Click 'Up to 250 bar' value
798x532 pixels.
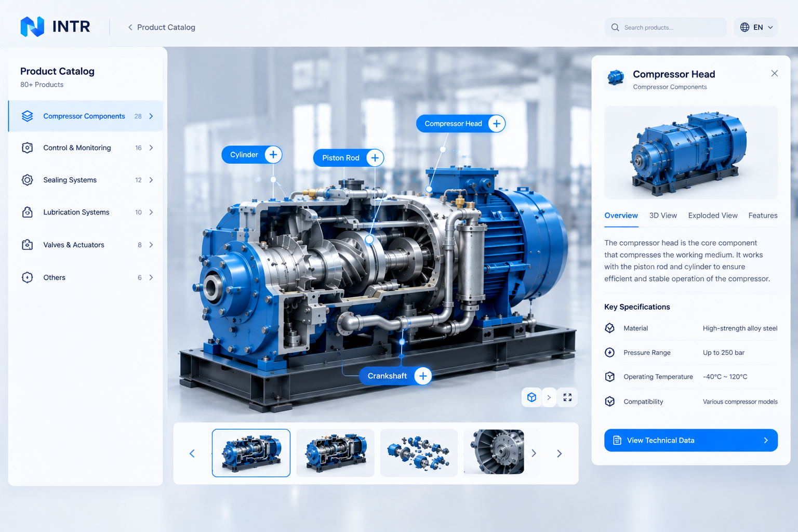tap(724, 353)
